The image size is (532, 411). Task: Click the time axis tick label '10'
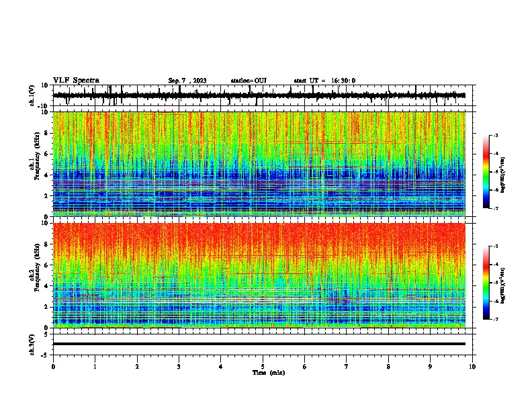tap(472, 367)
